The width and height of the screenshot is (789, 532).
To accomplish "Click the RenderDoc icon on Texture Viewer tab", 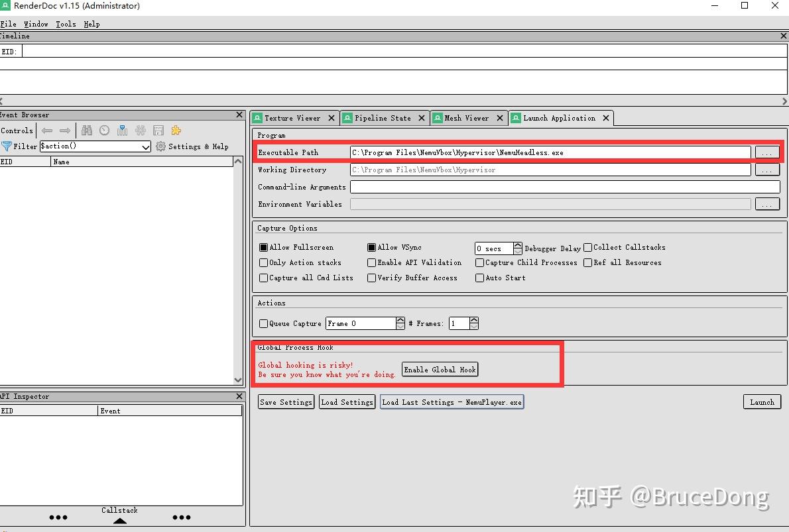I will [x=258, y=118].
